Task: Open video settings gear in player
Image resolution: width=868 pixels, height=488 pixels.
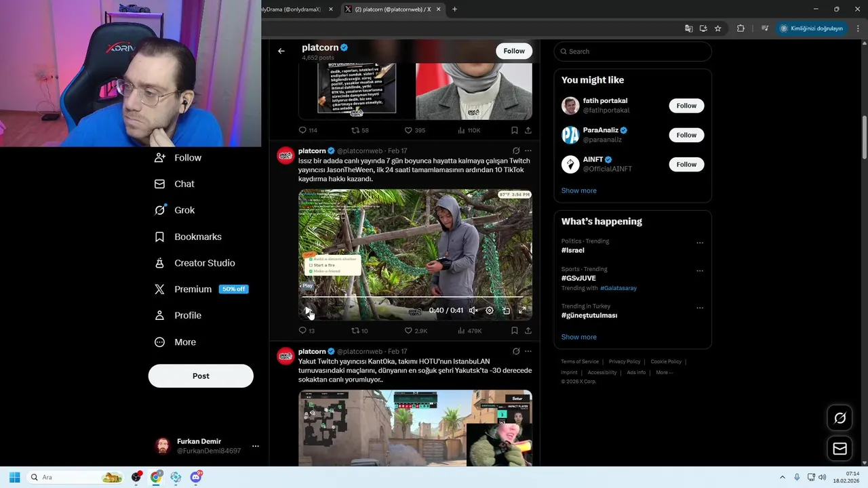Action: pyautogui.click(x=490, y=310)
